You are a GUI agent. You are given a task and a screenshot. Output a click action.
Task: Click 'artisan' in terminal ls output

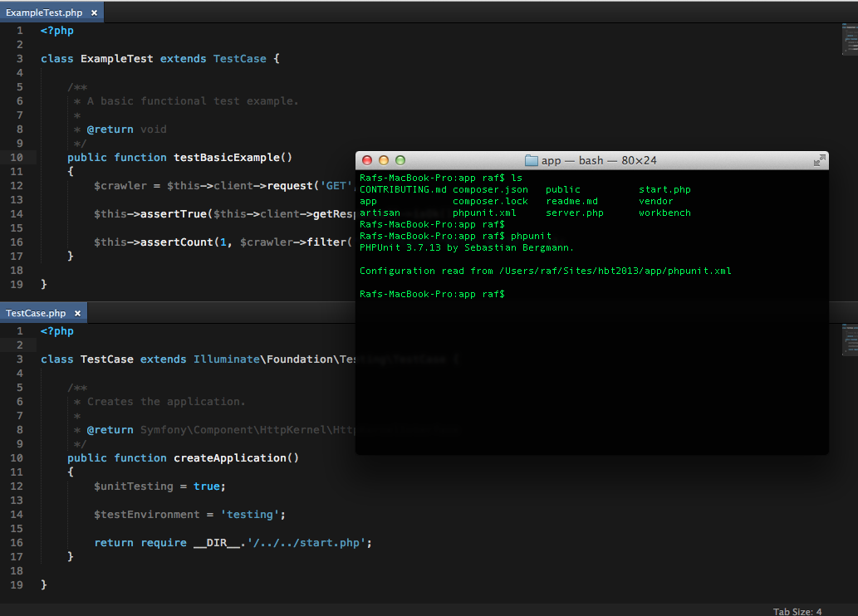(x=380, y=213)
